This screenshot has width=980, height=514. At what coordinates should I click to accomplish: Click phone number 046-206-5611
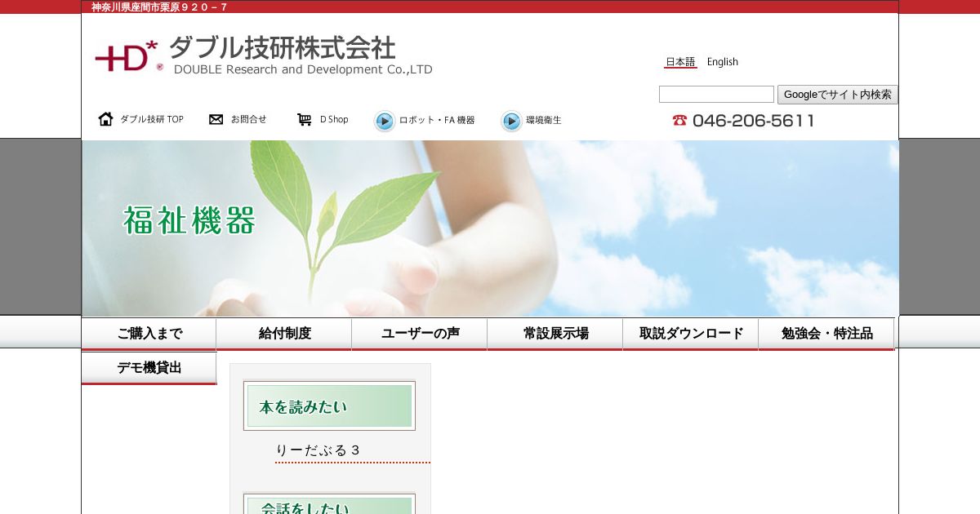753,121
